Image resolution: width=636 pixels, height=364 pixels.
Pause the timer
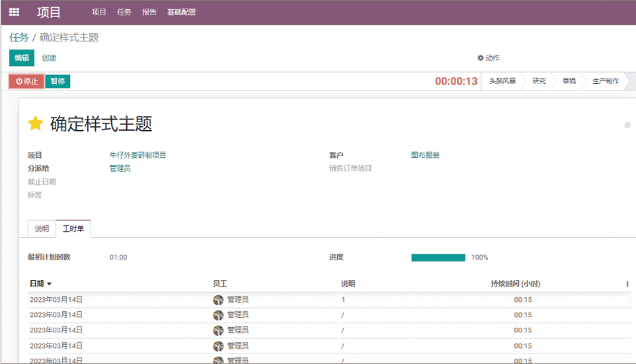click(58, 81)
